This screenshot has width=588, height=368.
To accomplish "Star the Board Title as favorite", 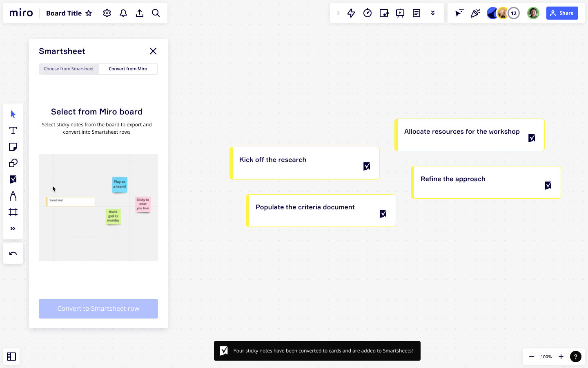I will tap(89, 13).
